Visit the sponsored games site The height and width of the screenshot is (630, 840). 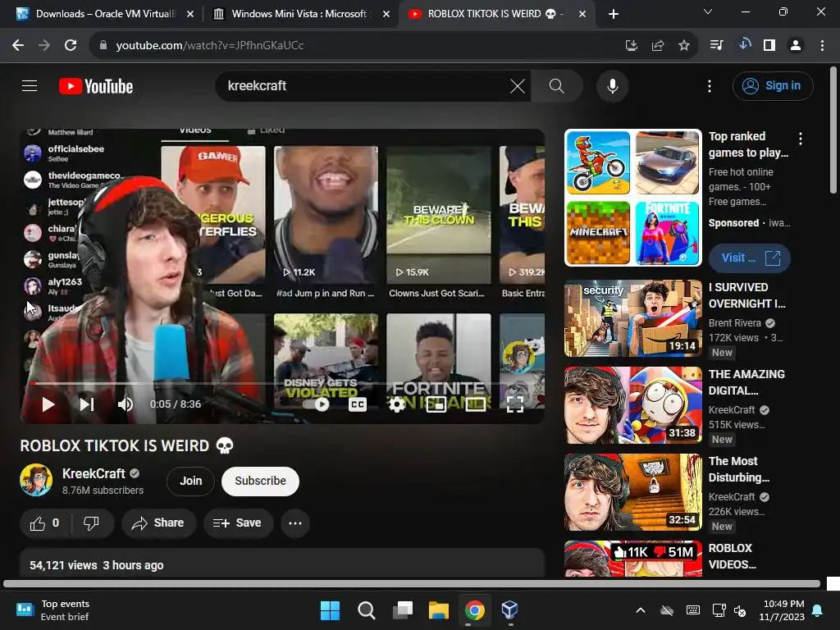click(750, 258)
